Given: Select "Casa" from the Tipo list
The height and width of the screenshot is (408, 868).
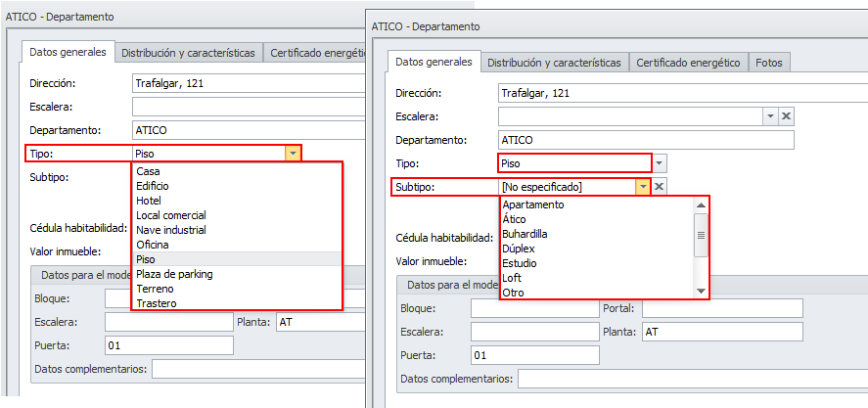Looking at the screenshot, I should pyautogui.click(x=149, y=171).
